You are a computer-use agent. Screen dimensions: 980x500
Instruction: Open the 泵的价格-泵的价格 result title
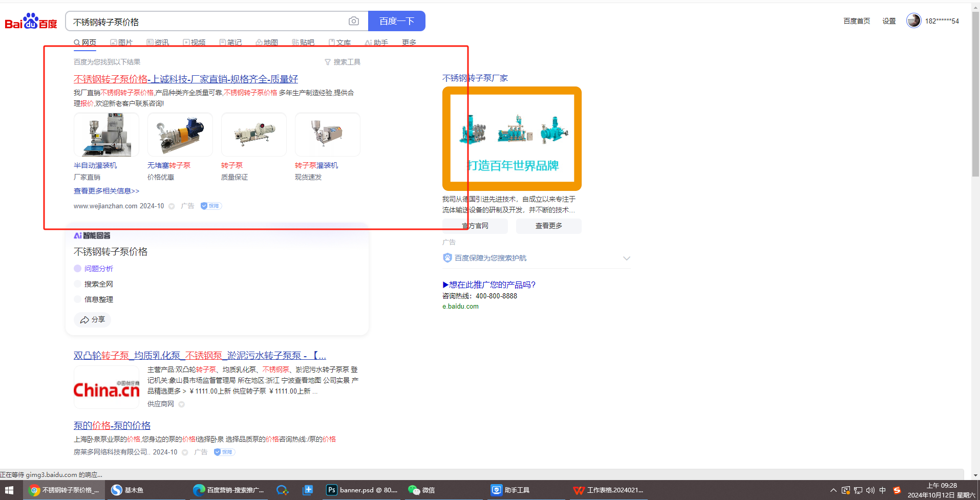point(112,425)
